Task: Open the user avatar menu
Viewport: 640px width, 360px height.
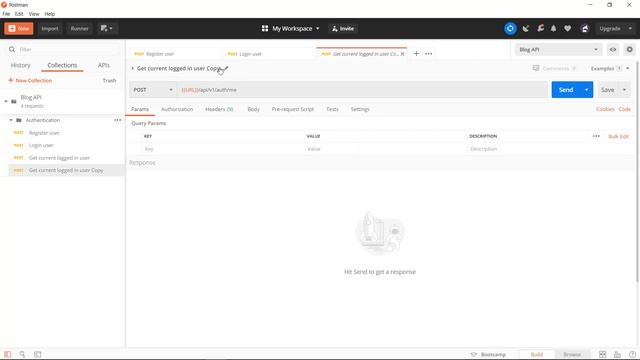Action: click(585, 29)
